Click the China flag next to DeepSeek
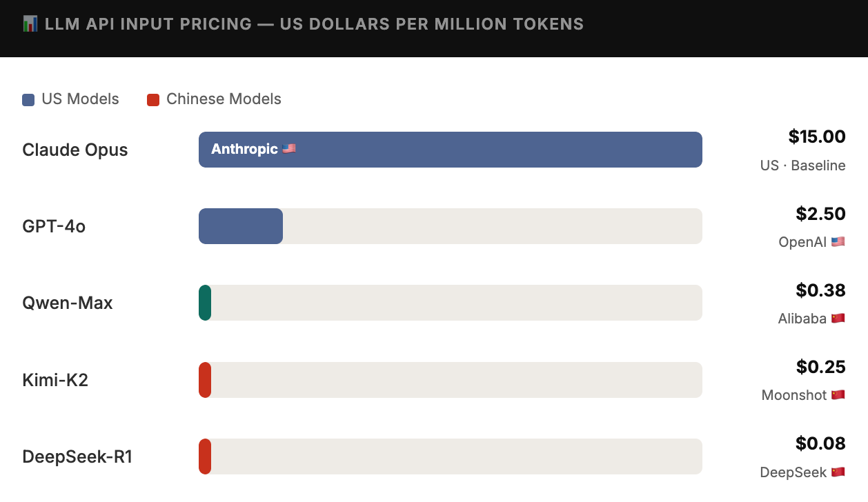This screenshot has width=868, height=502. point(838,472)
